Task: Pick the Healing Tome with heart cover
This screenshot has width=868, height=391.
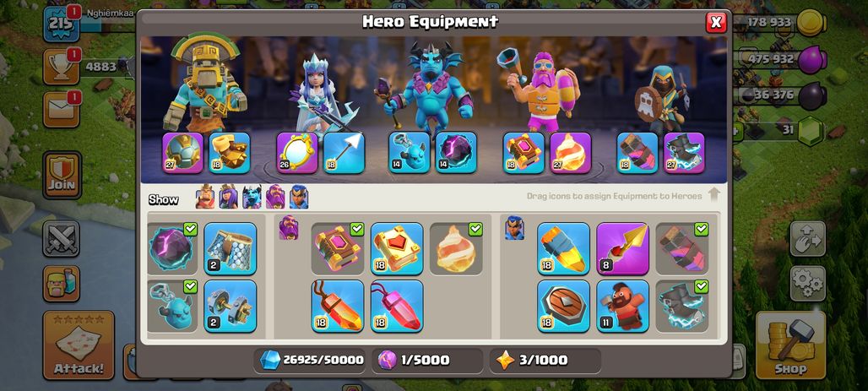Action: [x=397, y=248]
